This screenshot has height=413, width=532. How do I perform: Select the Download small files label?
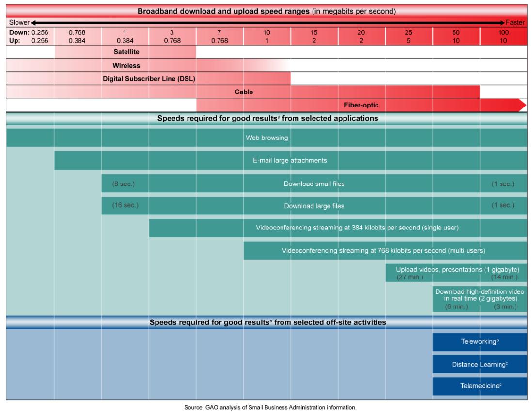click(314, 184)
